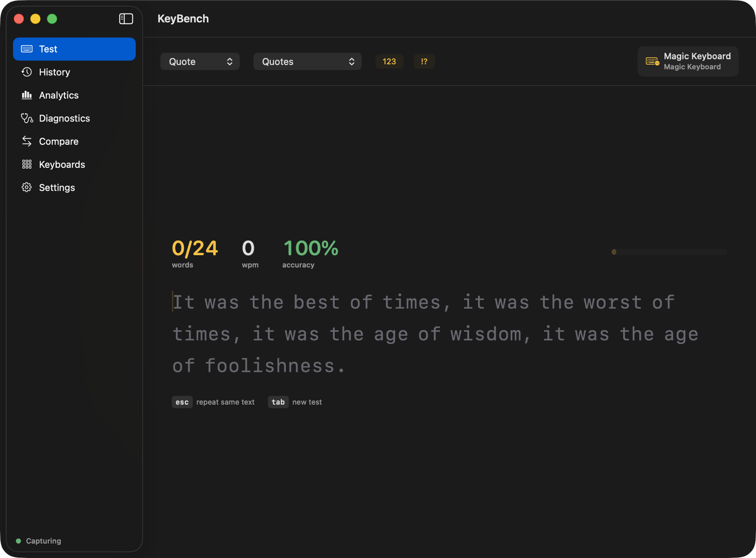Open the Quotes source dropdown
Viewport: 756px width, 558px height.
pos(307,61)
